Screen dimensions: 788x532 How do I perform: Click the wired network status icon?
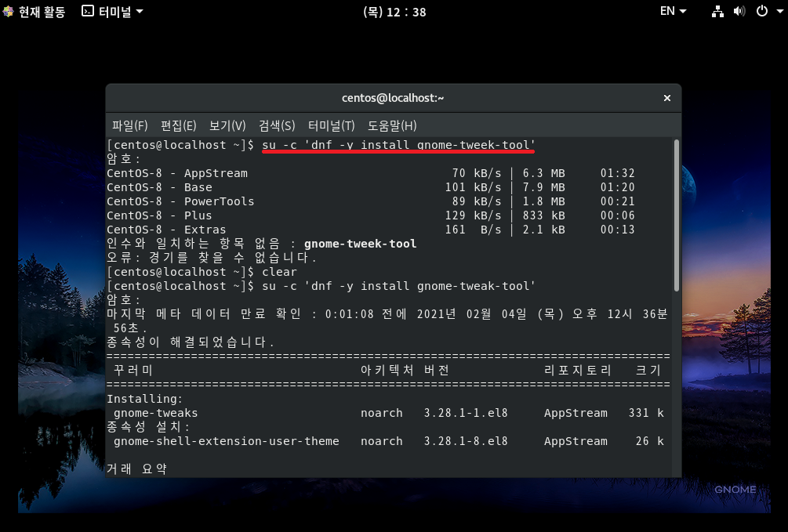click(717, 11)
